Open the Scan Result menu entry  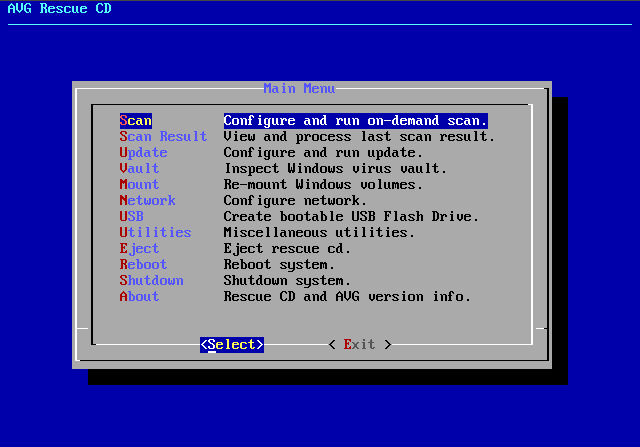click(163, 137)
